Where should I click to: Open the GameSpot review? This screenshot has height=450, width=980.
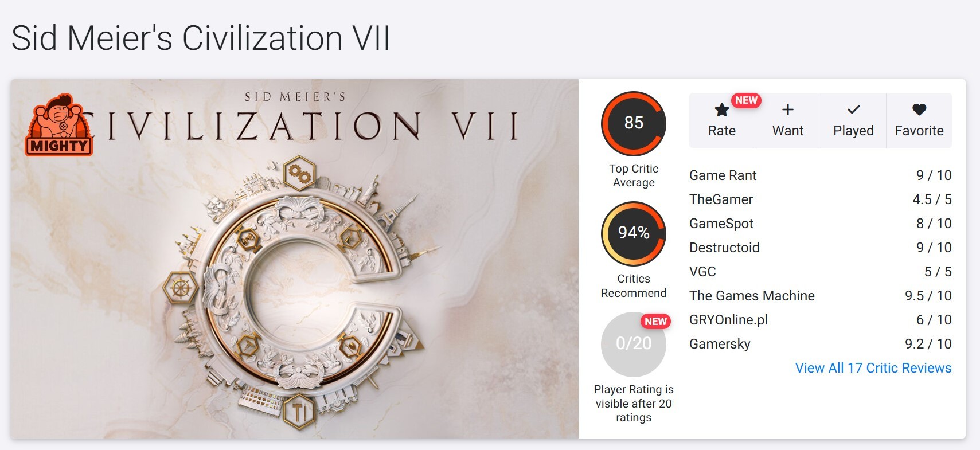point(820,224)
